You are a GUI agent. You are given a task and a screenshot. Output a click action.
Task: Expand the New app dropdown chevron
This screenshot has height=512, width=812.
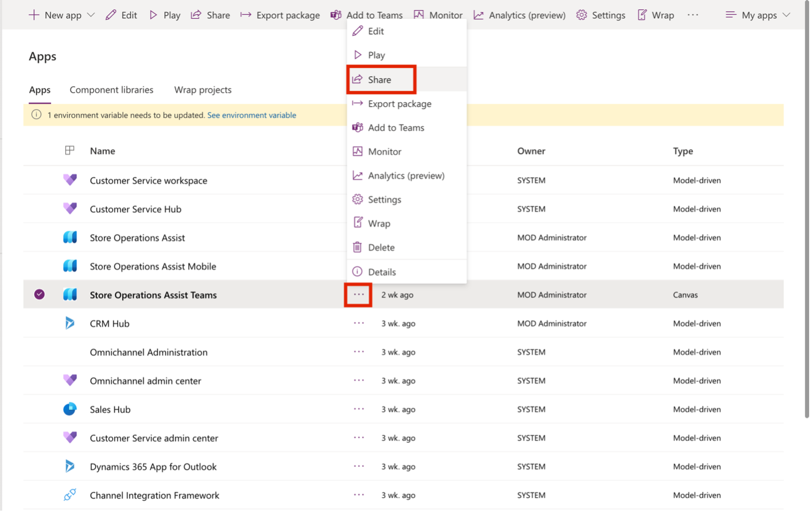coord(91,15)
